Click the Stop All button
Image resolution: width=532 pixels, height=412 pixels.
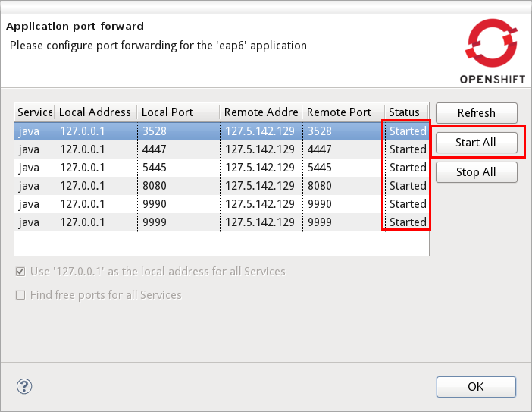click(x=476, y=172)
